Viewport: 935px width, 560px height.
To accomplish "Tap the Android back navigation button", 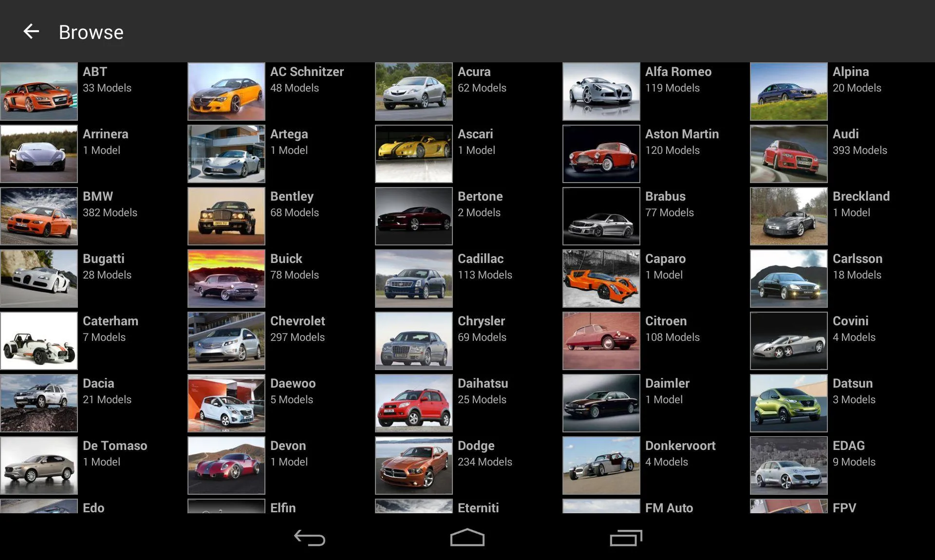I will click(x=310, y=538).
